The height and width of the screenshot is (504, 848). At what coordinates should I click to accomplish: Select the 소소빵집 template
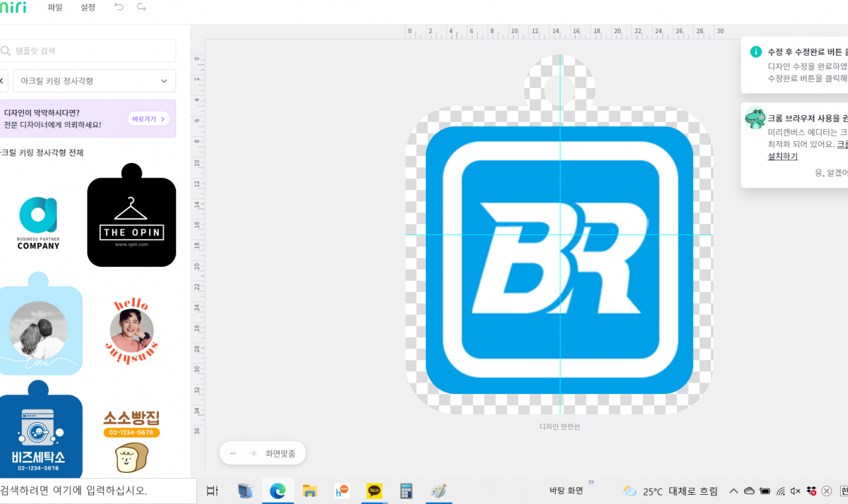[x=132, y=440]
